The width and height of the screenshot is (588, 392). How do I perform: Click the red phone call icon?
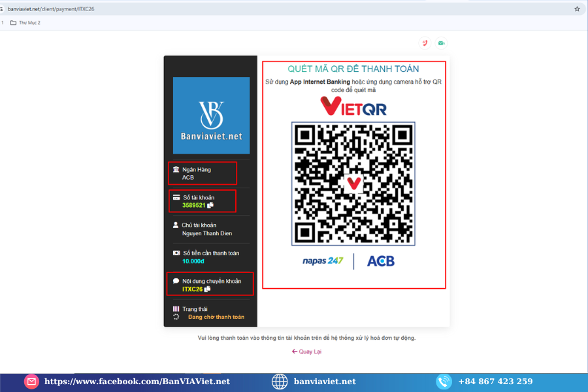pos(425,43)
